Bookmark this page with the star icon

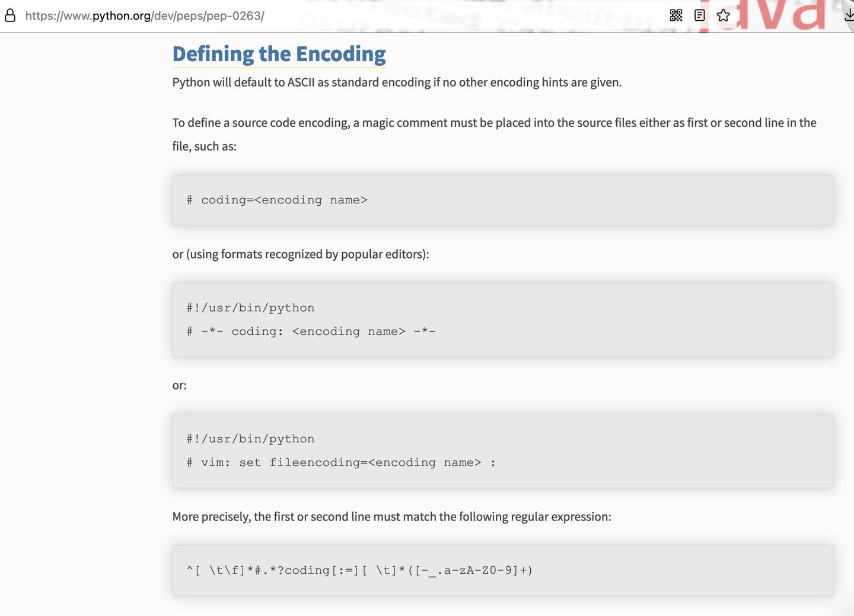point(723,15)
